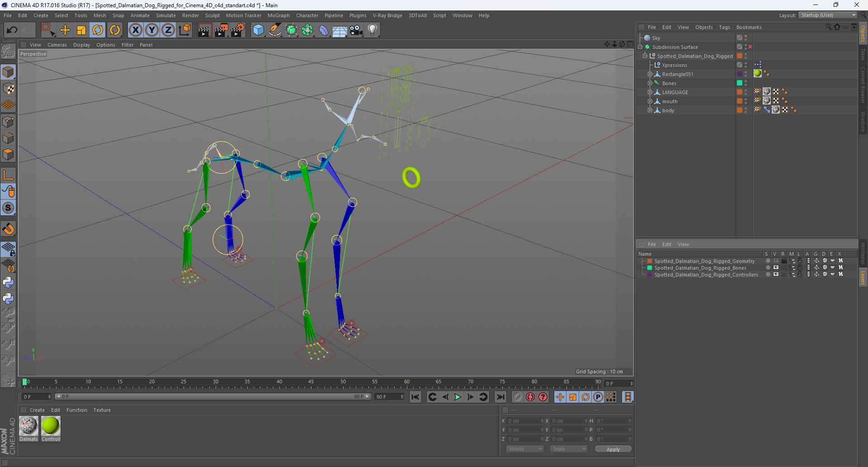Open viewport Cameras menu
Image resolution: width=868 pixels, height=467 pixels.
tap(57, 45)
